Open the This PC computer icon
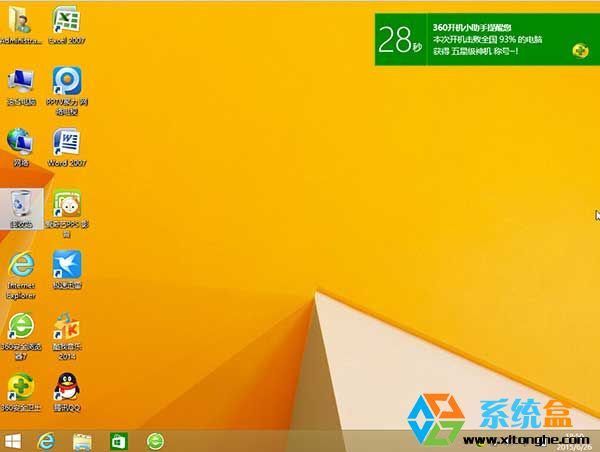The image size is (600, 452). [21, 81]
